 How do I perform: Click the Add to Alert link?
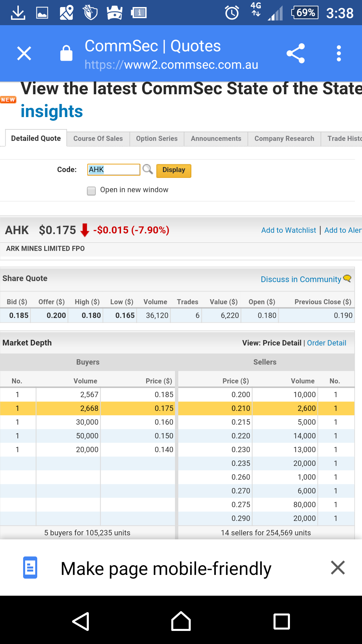point(343,230)
